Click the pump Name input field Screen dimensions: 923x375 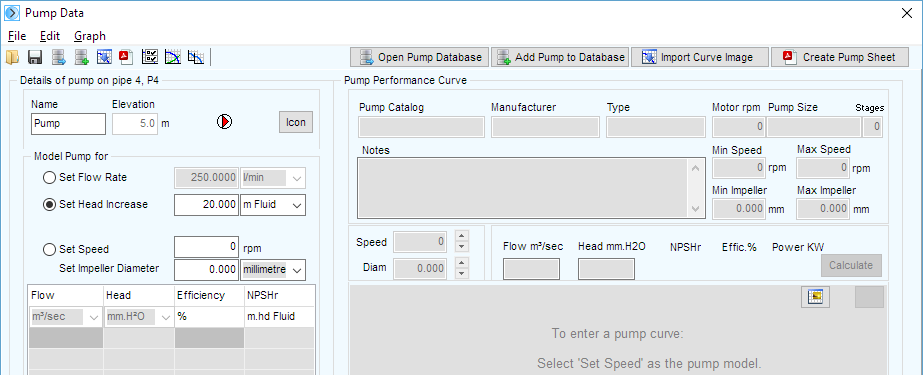pyautogui.click(x=68, y=124)
